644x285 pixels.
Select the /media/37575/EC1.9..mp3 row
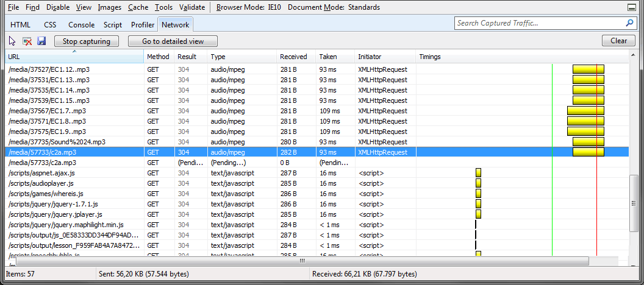317,131
